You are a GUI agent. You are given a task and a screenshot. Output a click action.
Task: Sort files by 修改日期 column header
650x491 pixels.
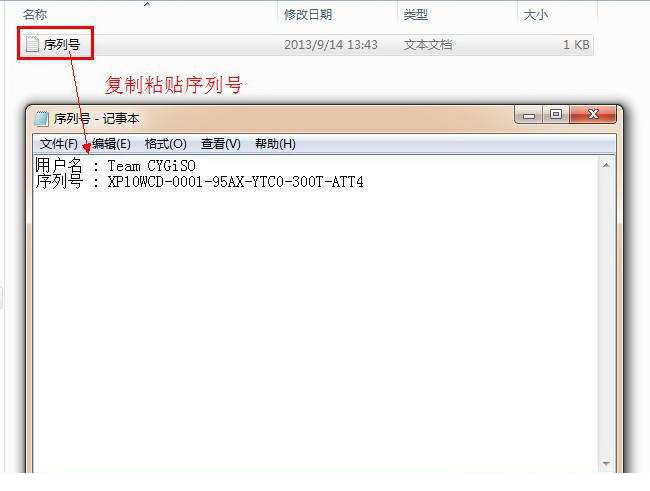(308, 15)
